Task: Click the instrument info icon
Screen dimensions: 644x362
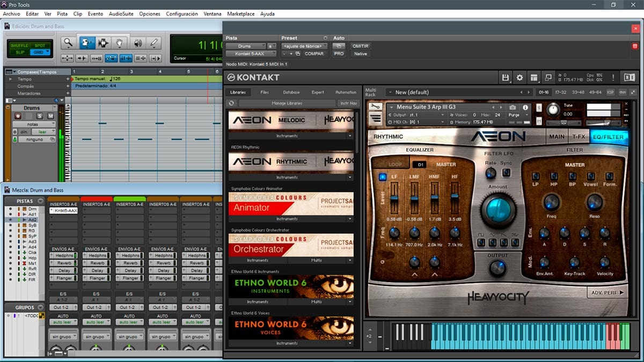Action: pyautogui.click(x=525, y=107)
